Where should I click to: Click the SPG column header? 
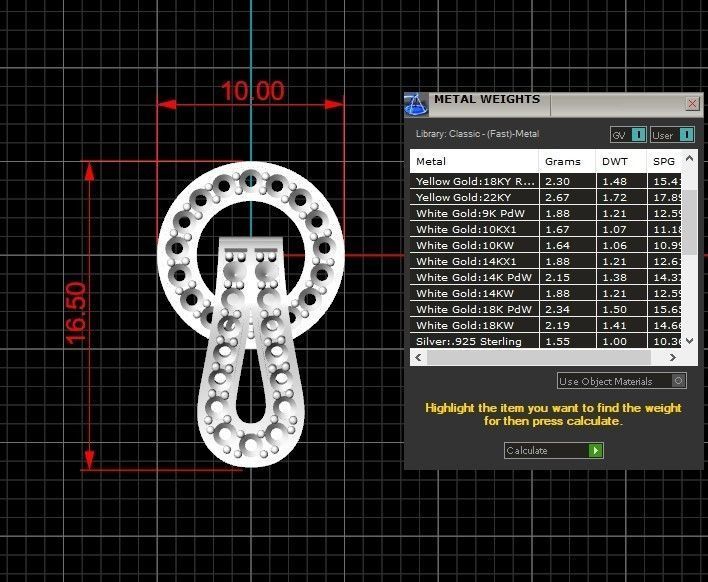pyautogui.click(x=664, y=161)
